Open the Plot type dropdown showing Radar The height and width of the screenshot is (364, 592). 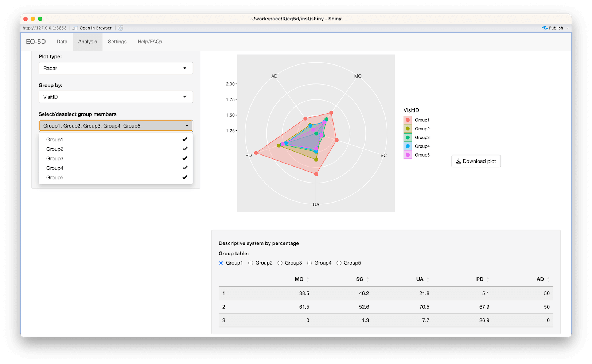pos(116,68)
